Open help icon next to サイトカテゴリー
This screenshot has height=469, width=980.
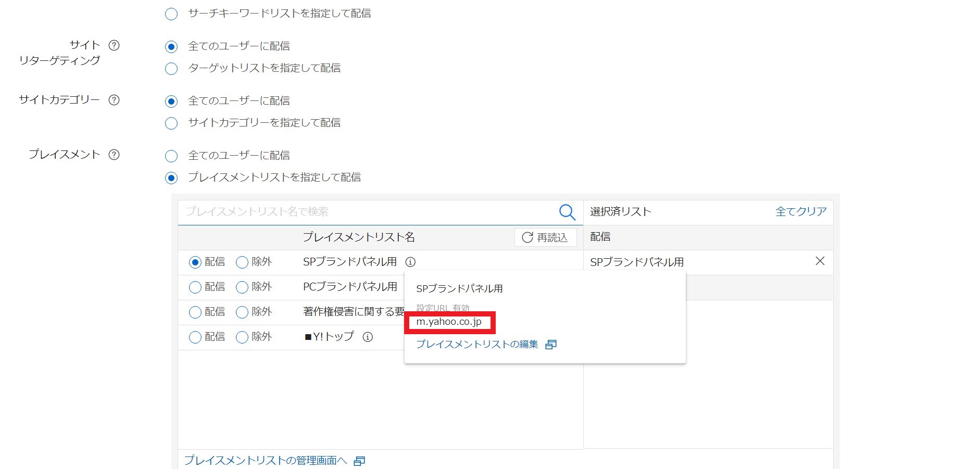[x=114, y=100]
